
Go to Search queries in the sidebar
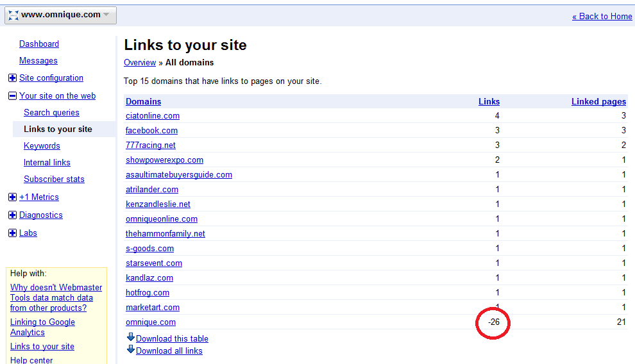pos(51,113)
